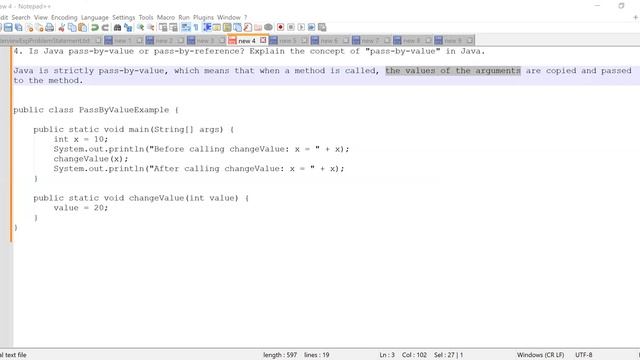Switch to the new 2 tab
The image size is (640, 360).
[x=164, y=41]
